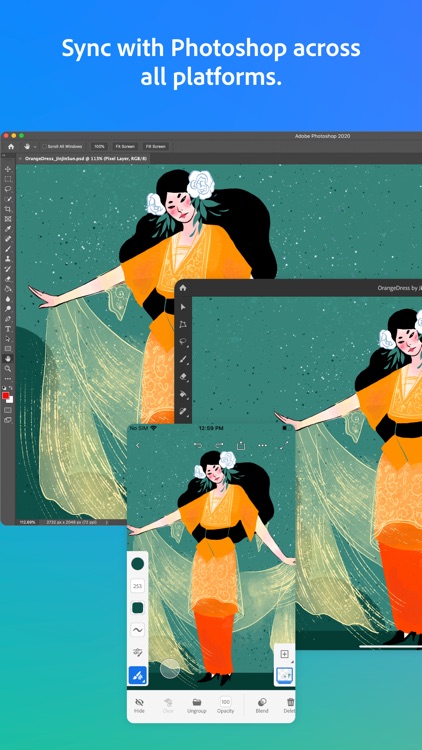Tap Redo on the iPhone screen
The height and width of the screenshot is (750, 422).
click(219, 445)
